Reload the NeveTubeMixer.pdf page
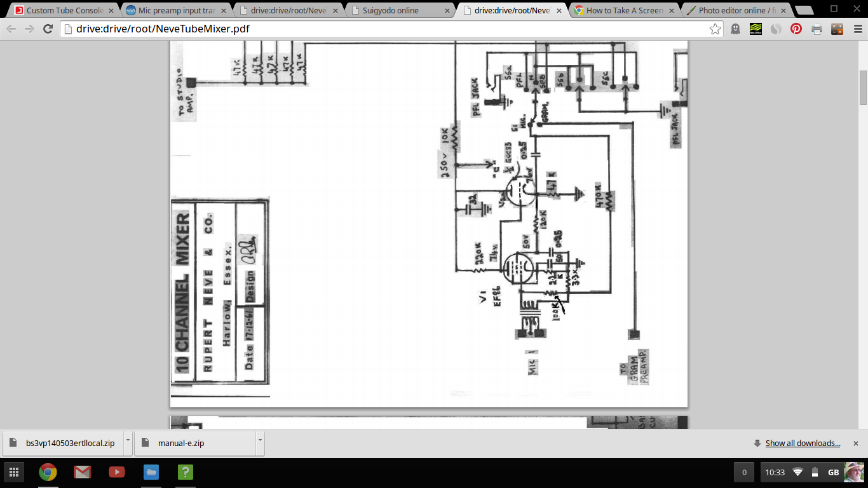 [48, 29]
